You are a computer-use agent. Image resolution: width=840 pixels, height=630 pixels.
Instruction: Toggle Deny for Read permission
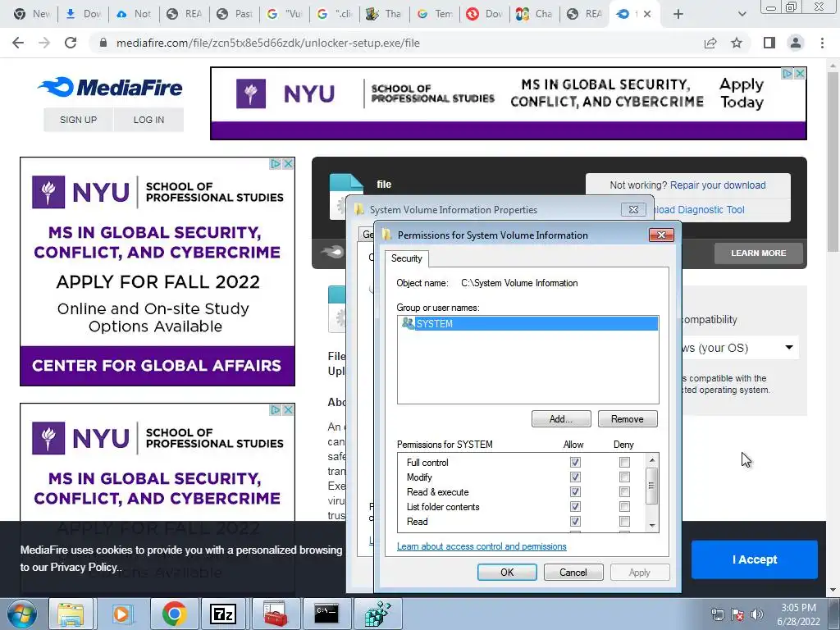point(624,521)
